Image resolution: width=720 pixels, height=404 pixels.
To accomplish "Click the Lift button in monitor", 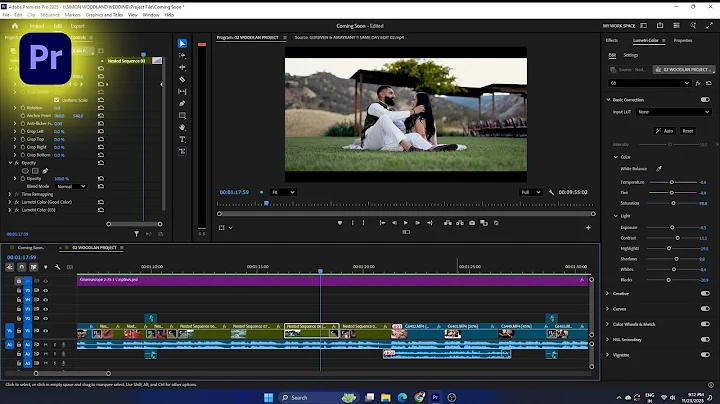I will pyautogui.click(x=447, y=223).
